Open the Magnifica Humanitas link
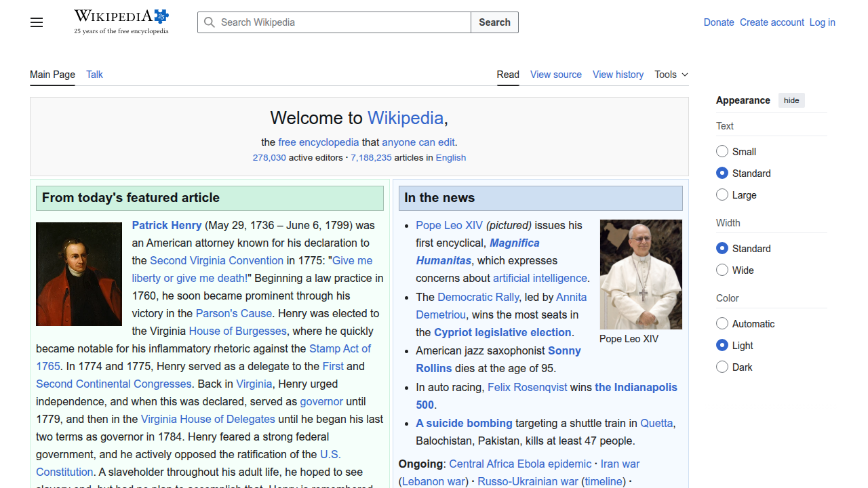This screenshot has width=868, height=488. 478,251
